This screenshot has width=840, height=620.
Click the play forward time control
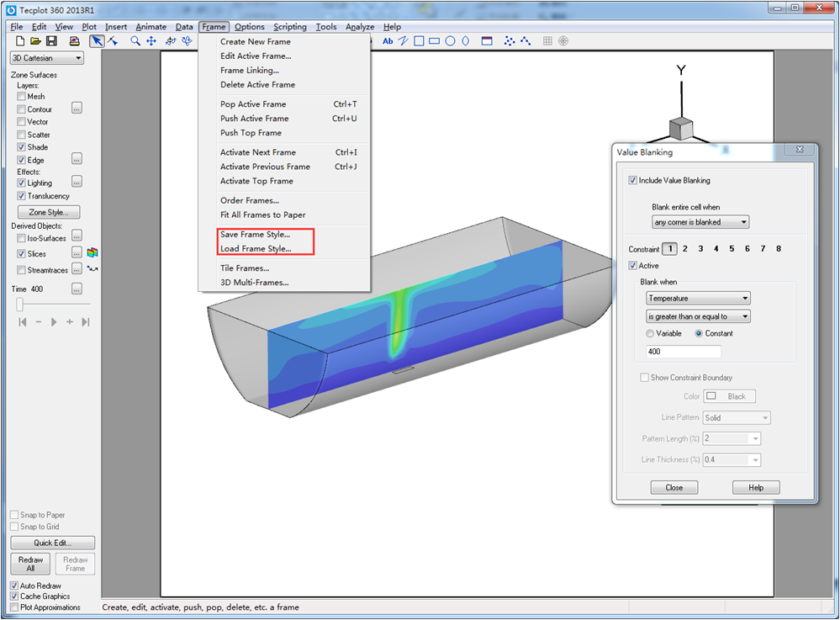pos(54,322)
